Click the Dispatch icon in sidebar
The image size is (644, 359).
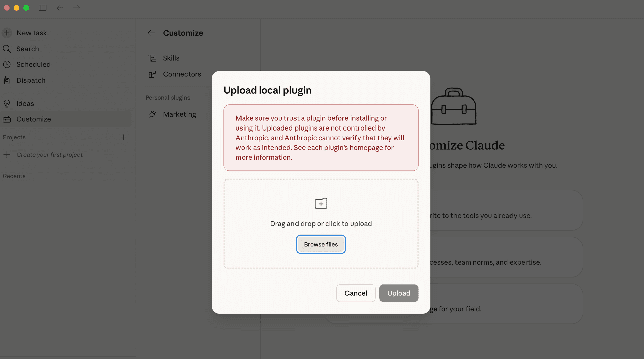pyautogui.click(x=7, y=80)
